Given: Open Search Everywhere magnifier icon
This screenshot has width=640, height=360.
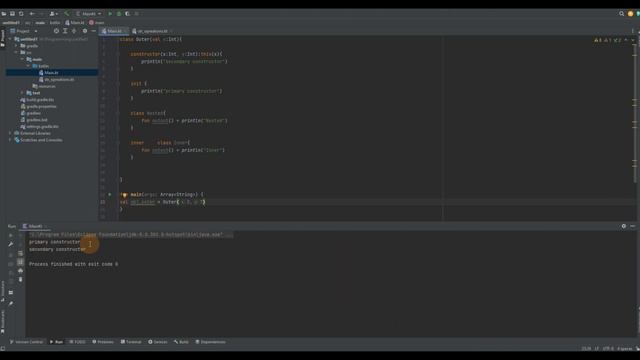Looking at the screenshot, I should point(621,13).
